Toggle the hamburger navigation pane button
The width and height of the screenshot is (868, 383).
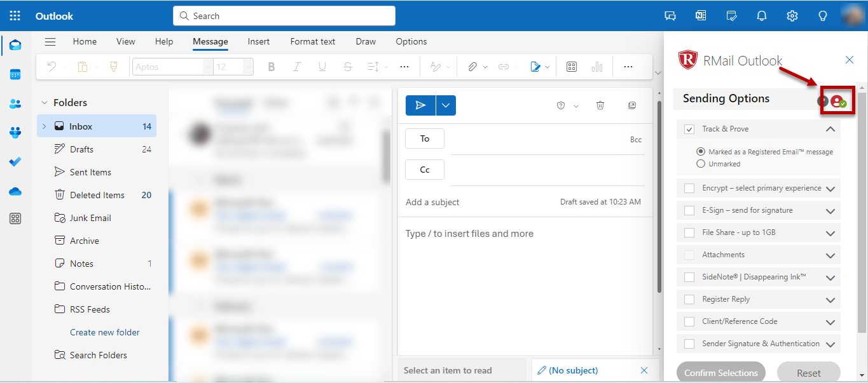(x=50, y=42)
